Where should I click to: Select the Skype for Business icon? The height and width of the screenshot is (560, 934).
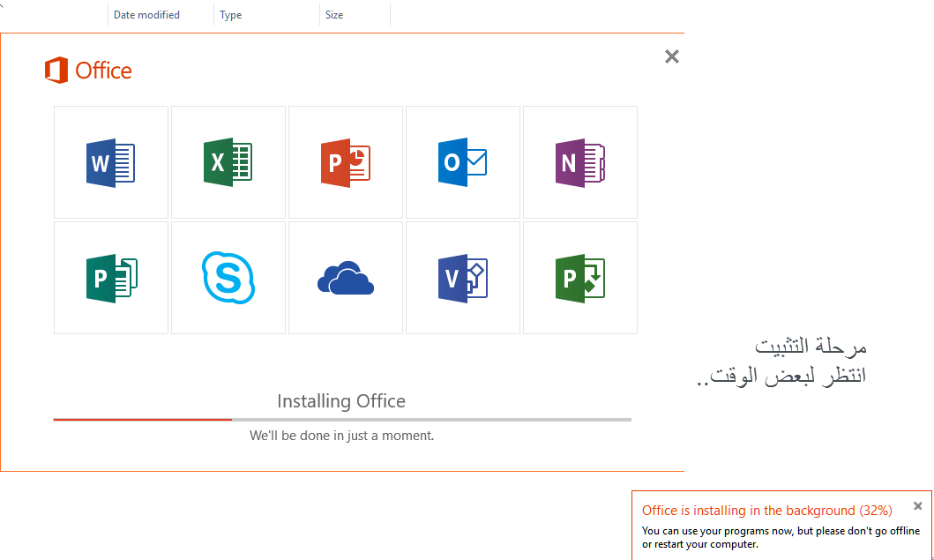pos(228,278)
